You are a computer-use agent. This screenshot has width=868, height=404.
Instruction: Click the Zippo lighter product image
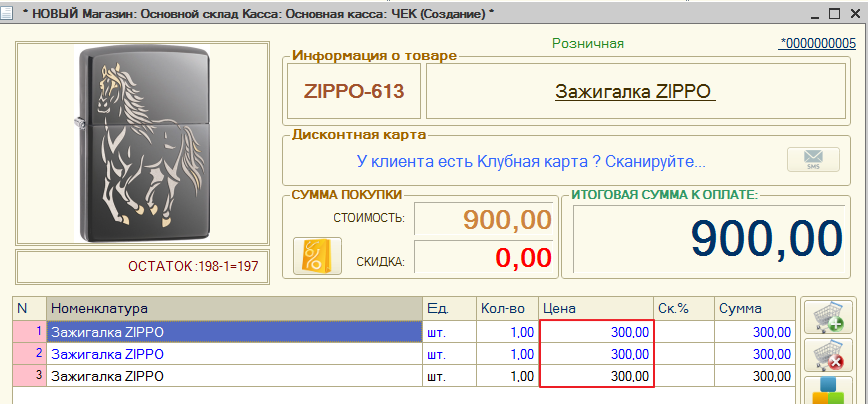142,143
